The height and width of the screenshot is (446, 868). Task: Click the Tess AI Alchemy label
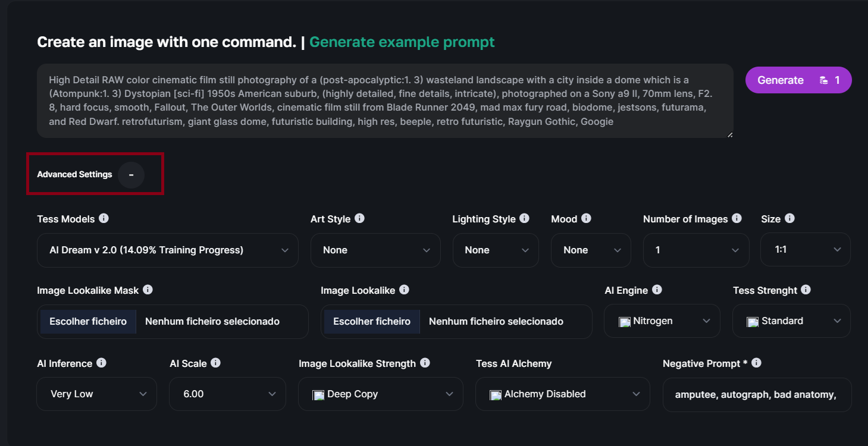coord(513,363)
